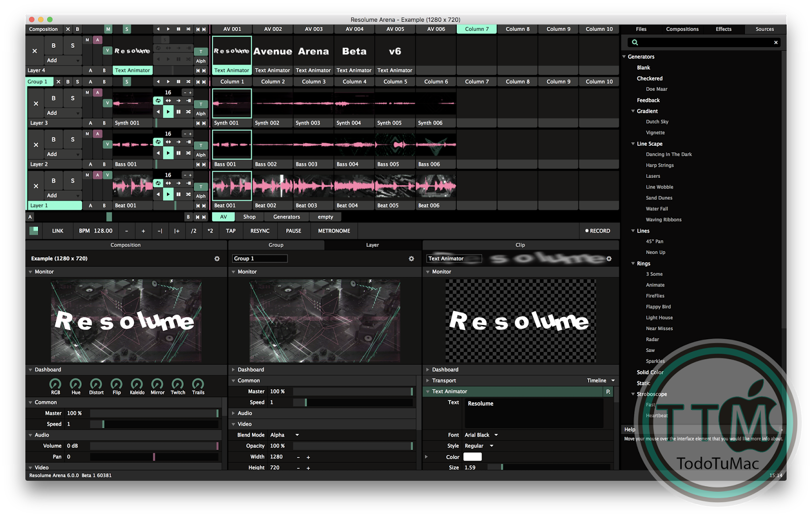Image resolution: width=812 pixels, height=517 pixels.
Task: Select the Generators deck tab
Action: (287, 217)
